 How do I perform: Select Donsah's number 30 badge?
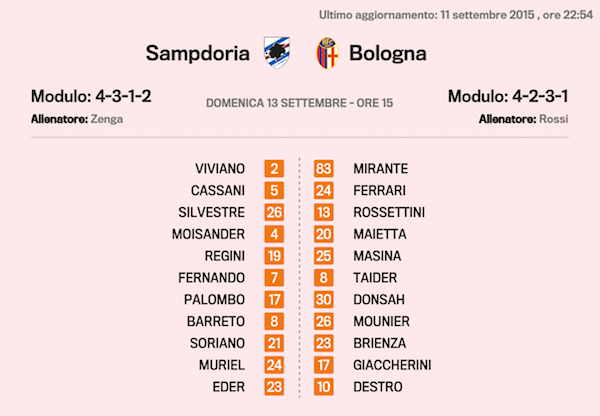324,299
